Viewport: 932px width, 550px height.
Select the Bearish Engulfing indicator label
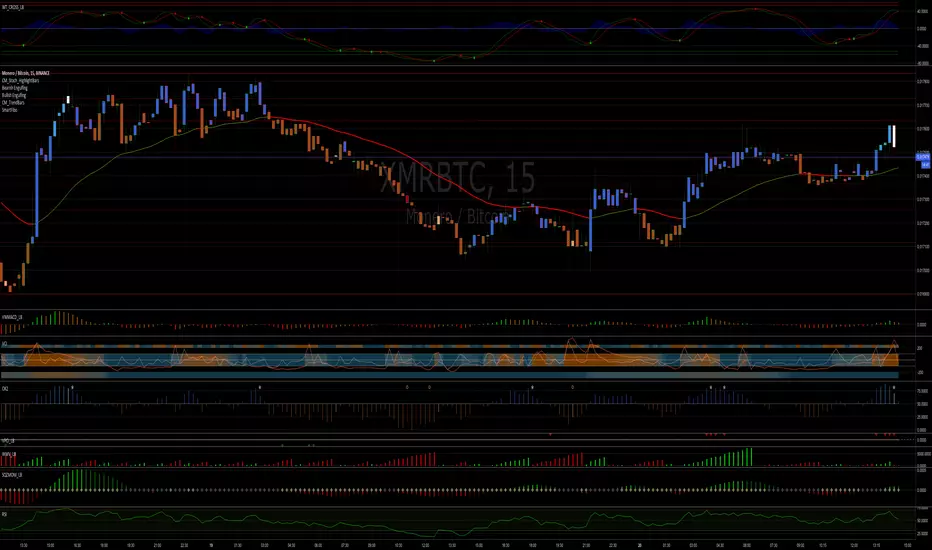pos(15,88)
